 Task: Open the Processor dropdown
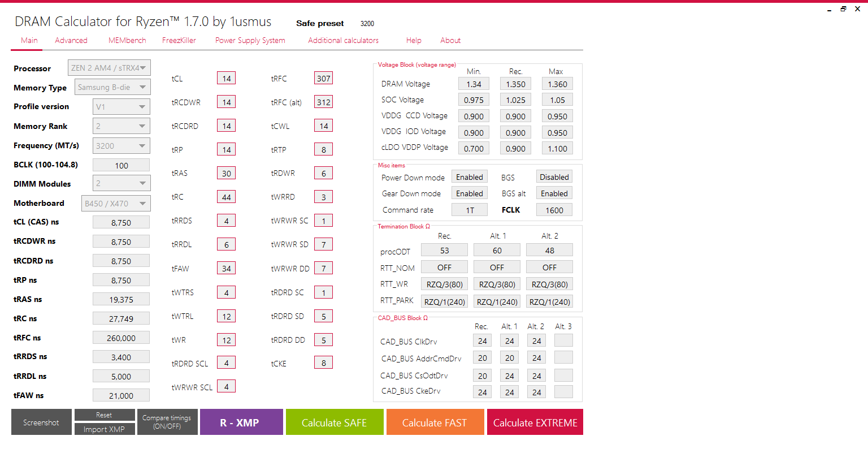click(109, 68)
